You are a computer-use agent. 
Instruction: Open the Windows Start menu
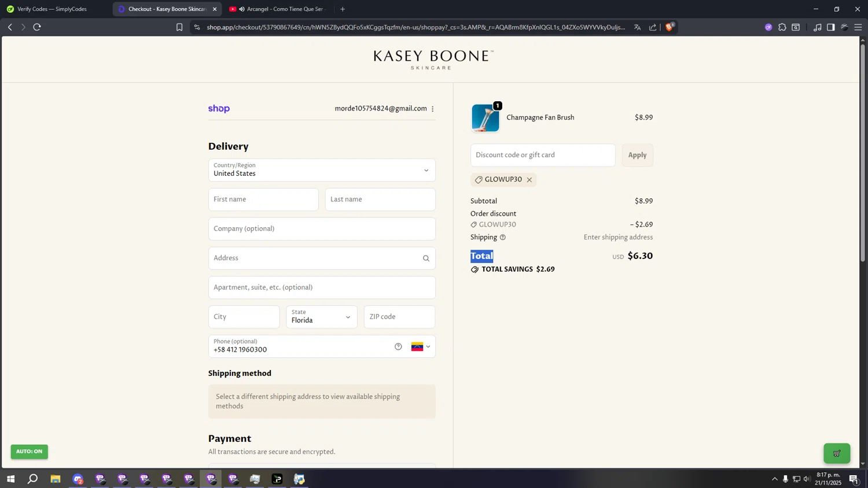tap(10, 479)
